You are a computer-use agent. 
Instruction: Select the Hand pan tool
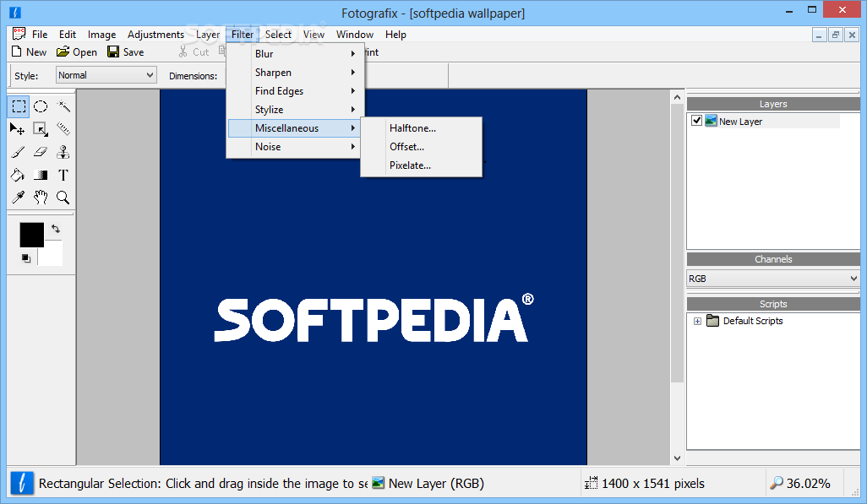click(x=41, y=198)
